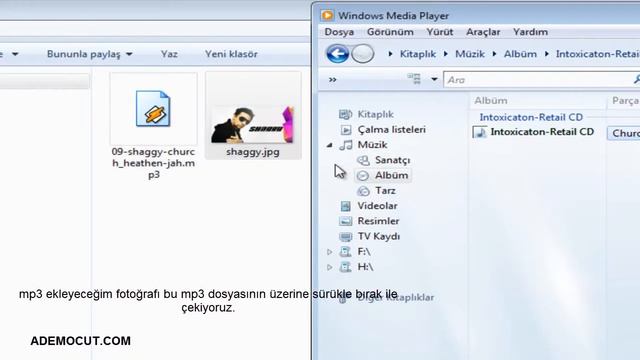This screenshot has height=360, width=640.
Task: Open the Yürüt menu
Action: click(x=440, y=32)
